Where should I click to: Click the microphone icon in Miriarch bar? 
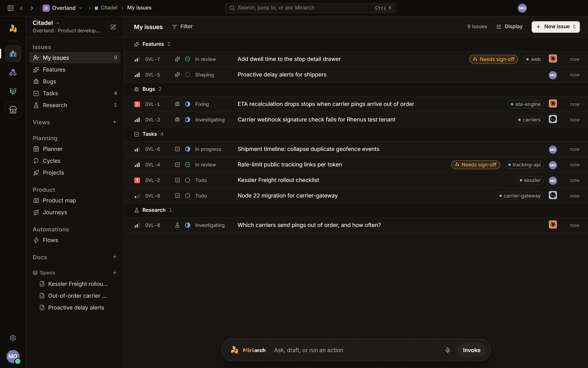[x=448, y=350]
